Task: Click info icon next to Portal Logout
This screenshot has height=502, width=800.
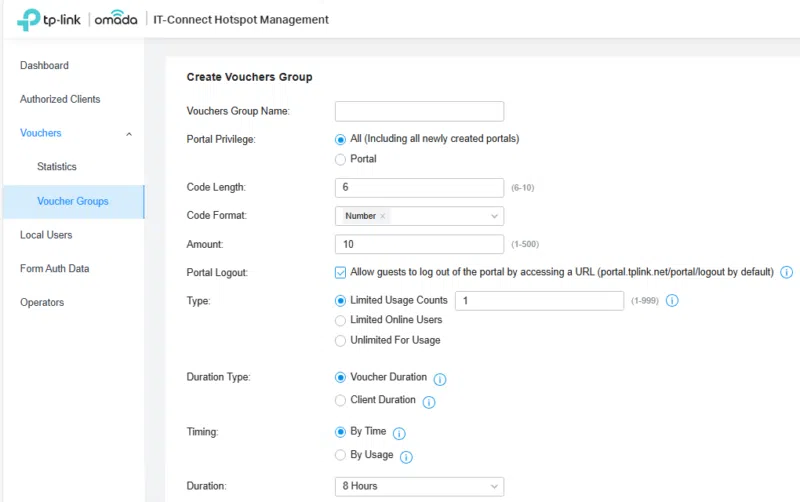Action: coord(786,272)
